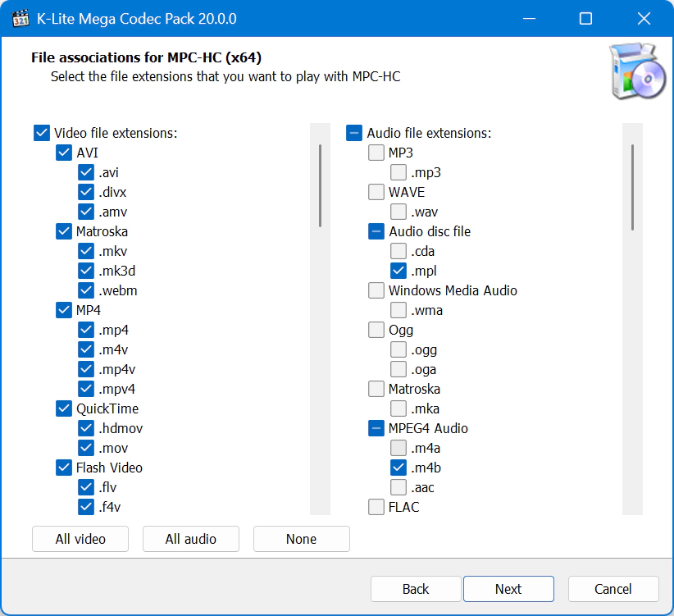
Task: Toggle the video Matroska group checkbox
Action: coord(64,231)
